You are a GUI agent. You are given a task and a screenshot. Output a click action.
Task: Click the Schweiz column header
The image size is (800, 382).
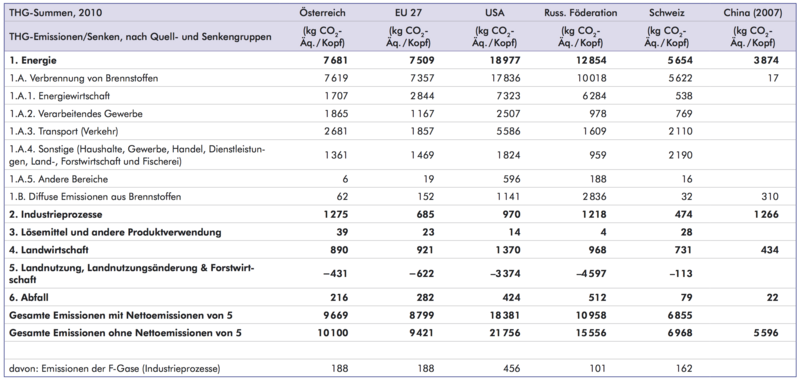click(x=667, y=13)
